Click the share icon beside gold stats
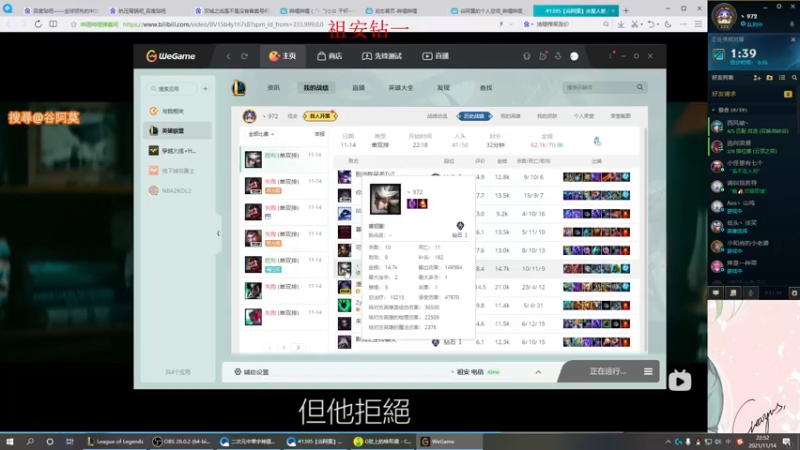Image resolution: width=800 pixels, height=450 pixels. 597,141
